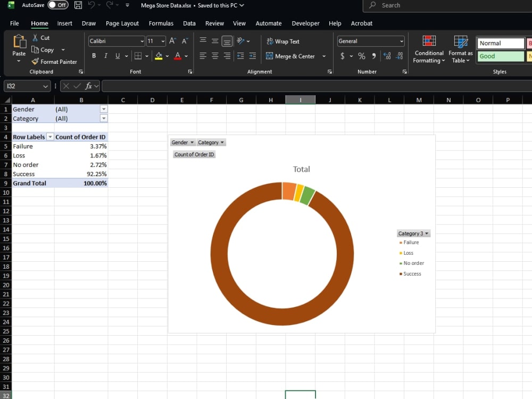The image size is (532, 399).
Task: Open Conditional Formatting menu
Action: 429,49
